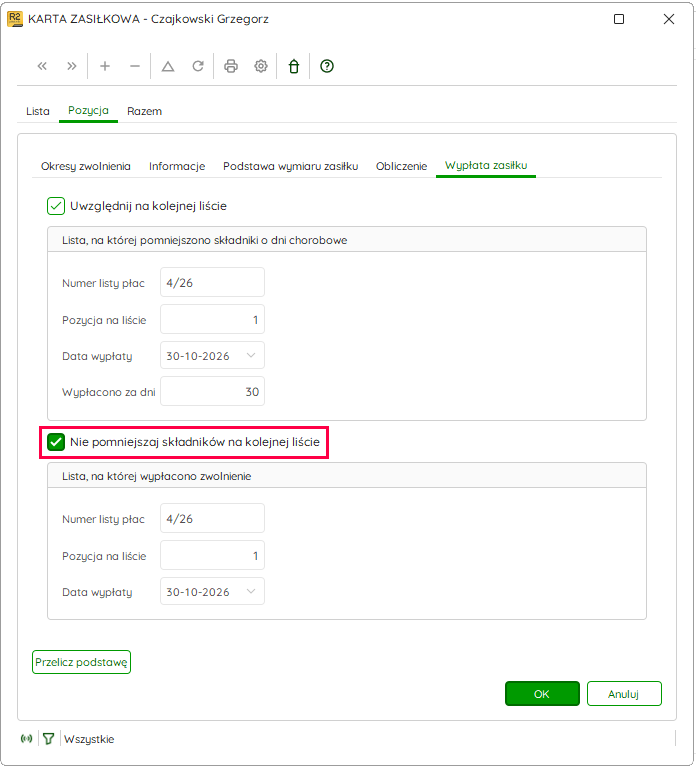
Task: Uncheck 'Nie pomniejszaj składników na kolejnej liście'
Action: 56,442
